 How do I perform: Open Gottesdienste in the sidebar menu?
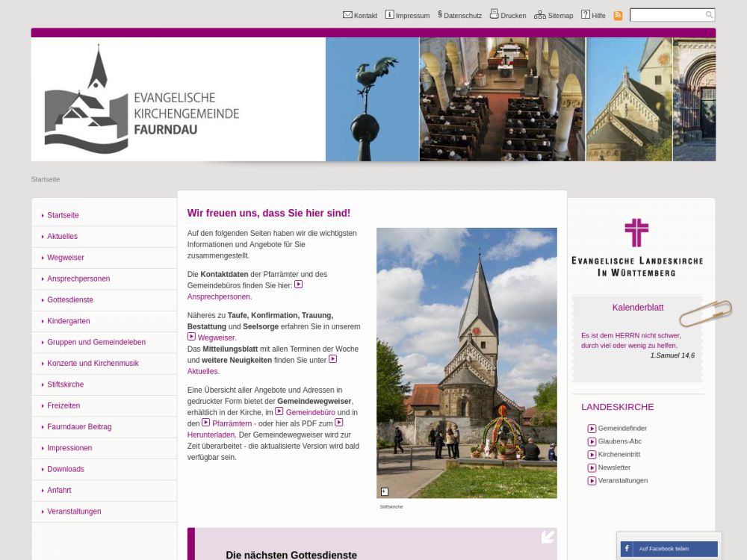tap(70, 300)
